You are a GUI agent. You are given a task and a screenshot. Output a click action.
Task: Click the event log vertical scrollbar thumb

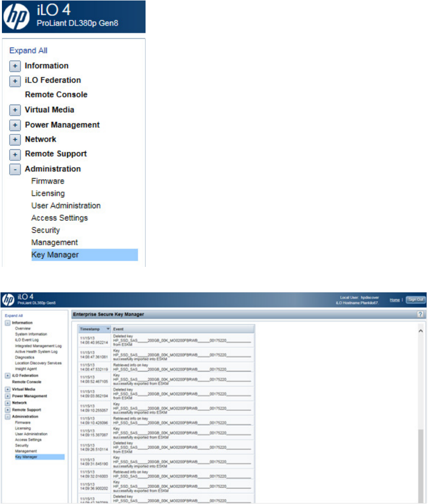[x=421, y=466]
